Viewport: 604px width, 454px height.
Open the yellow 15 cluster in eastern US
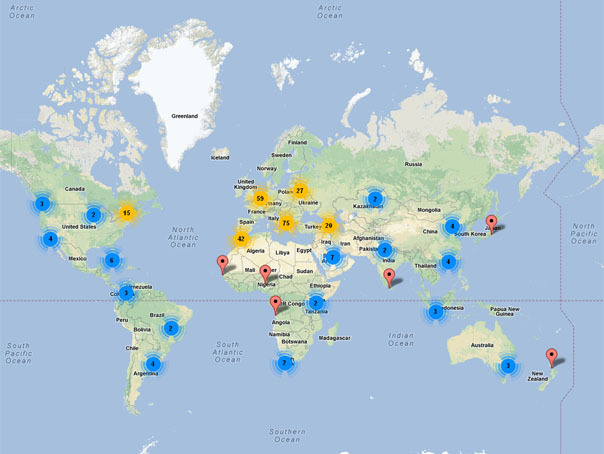(126, 212)
